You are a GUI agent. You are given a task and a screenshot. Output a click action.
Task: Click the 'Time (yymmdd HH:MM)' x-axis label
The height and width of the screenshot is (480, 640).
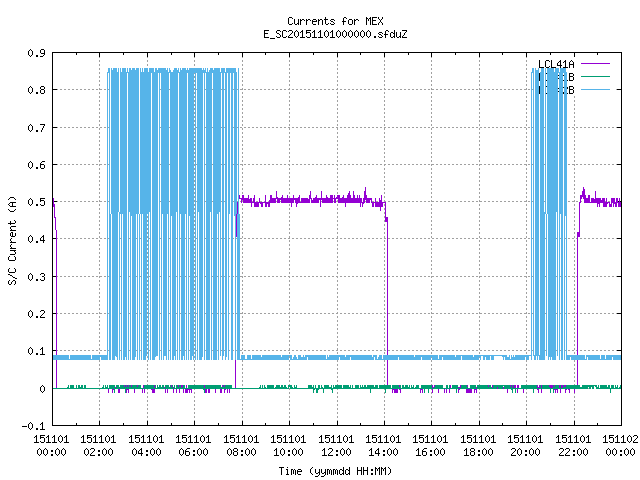pyautogui.click(x=335, y=471)
